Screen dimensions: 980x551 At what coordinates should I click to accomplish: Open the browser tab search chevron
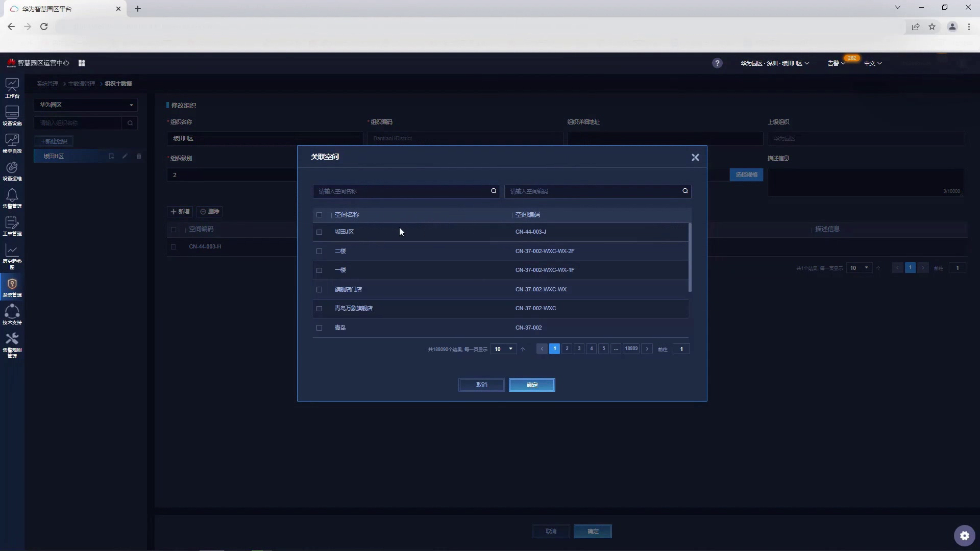pyautogui.click(x=898, y=8)
